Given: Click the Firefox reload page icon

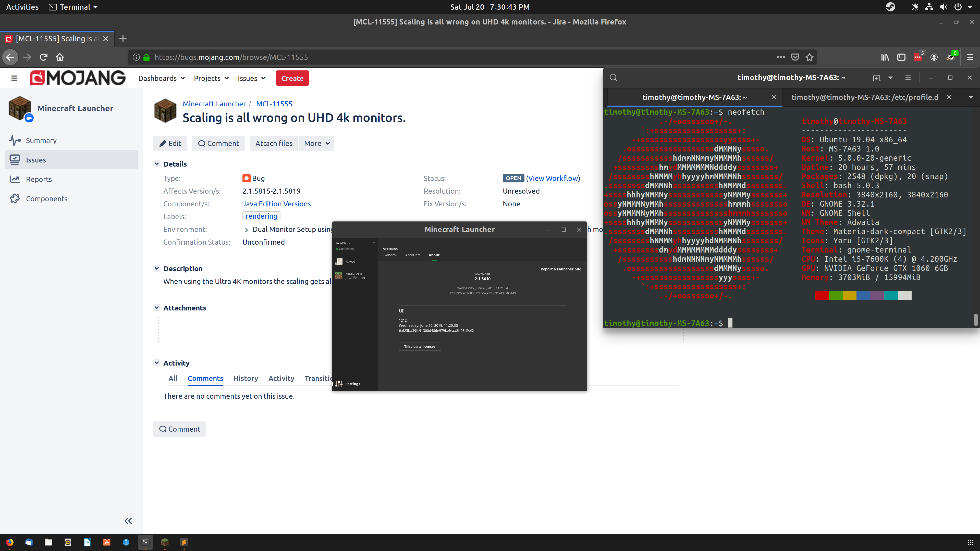Looking at the screenshot, I should click(x=43, y=57).
